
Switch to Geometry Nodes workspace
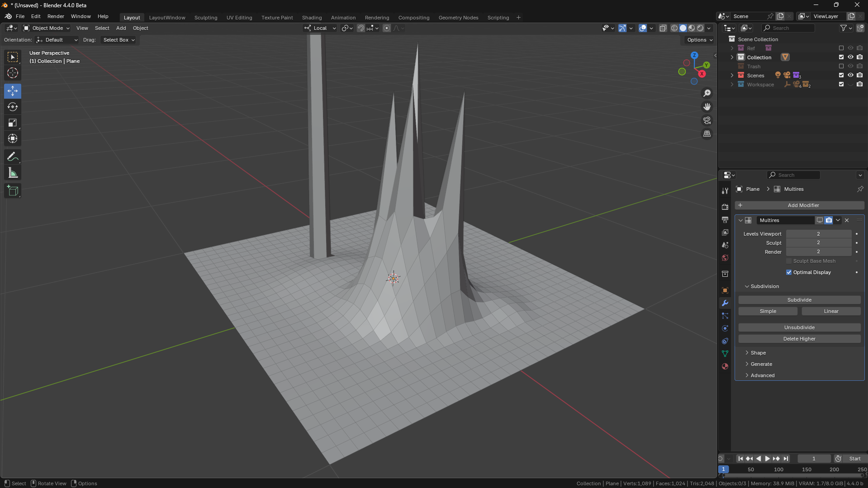click(x=458, y=18)
